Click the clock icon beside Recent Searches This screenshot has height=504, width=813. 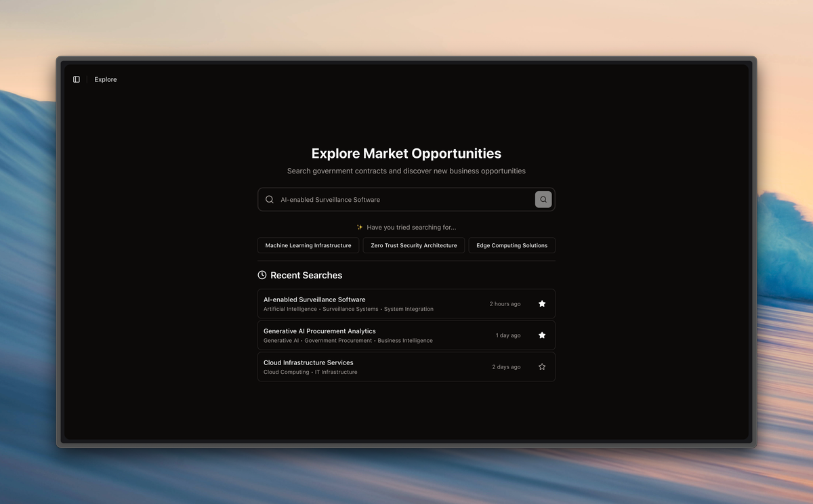click(x=262, y=275)
